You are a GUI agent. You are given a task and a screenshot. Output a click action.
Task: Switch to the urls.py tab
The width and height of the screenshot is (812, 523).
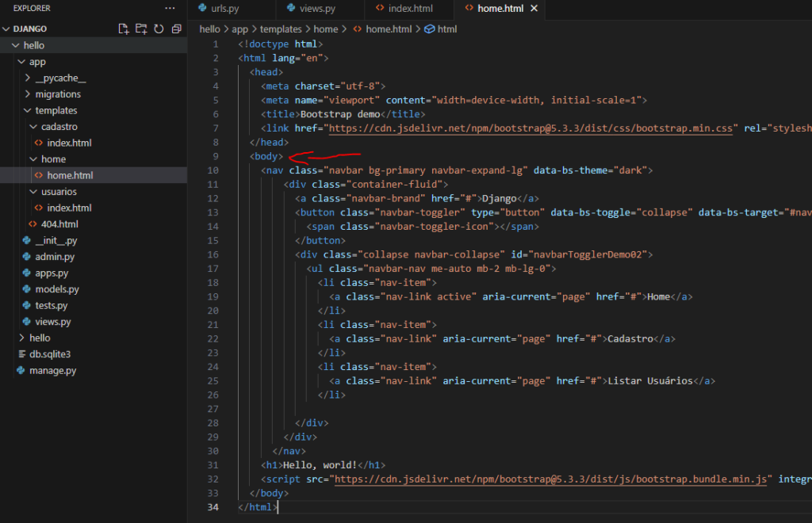click(224, 9)
